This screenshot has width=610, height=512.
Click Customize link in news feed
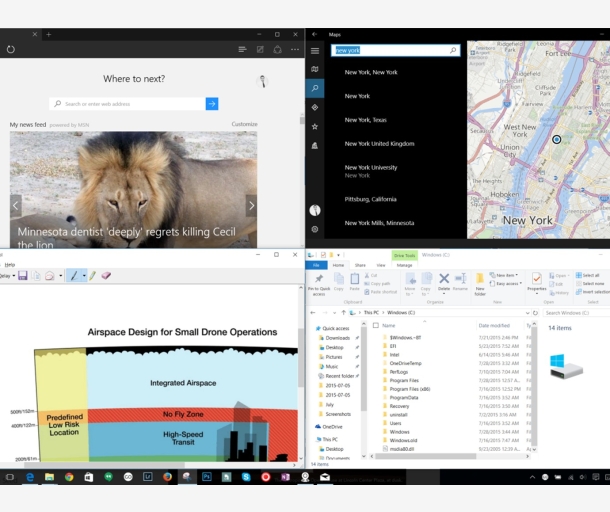point(244,124)
